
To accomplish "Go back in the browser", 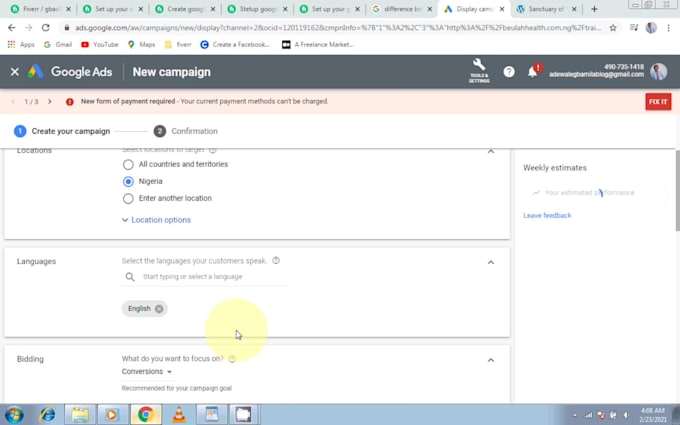I will coord(12,28).
